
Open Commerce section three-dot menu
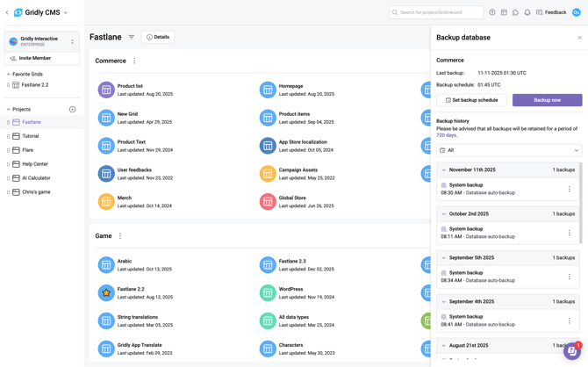point(134,61)
